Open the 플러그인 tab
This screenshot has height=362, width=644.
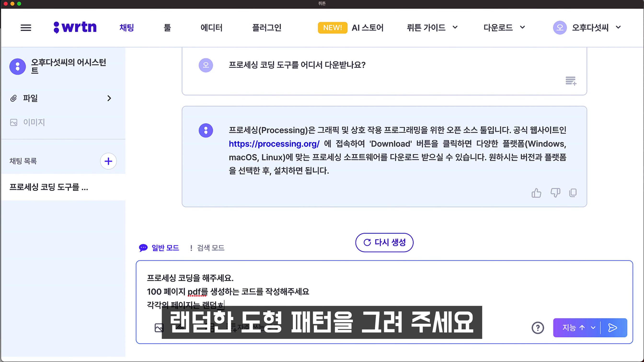pos(267,28)
